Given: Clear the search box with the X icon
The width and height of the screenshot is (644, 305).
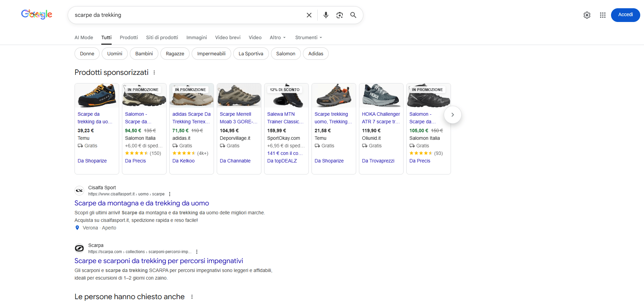Looking at the screenshot, I should coord(309,15).
